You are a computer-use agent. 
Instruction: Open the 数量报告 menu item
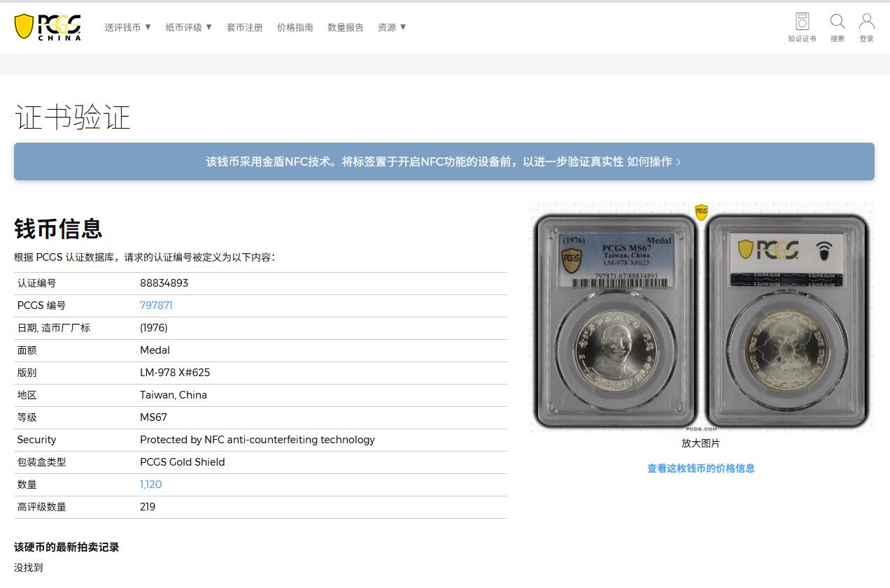coord(346,27)
